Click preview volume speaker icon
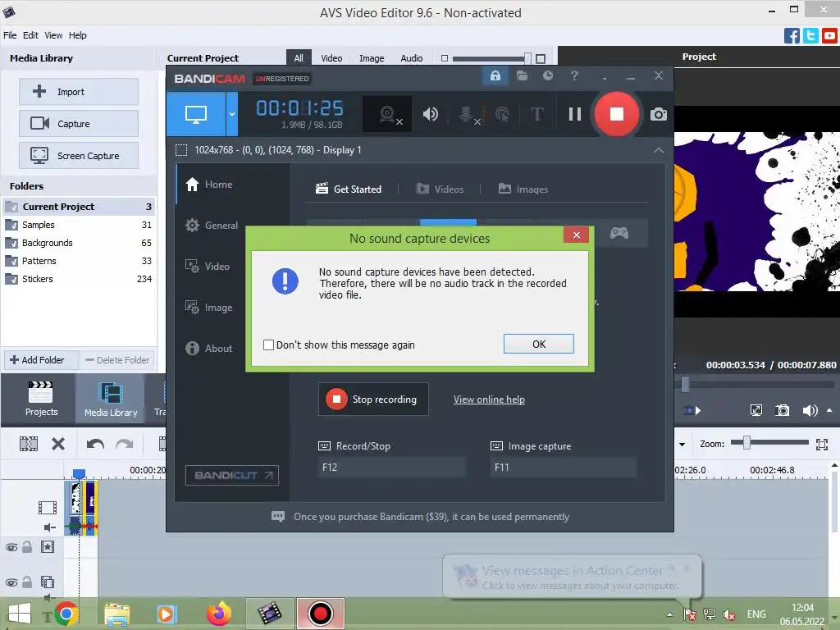The width and height of the screenshot is (840, 630). (810, 410)
